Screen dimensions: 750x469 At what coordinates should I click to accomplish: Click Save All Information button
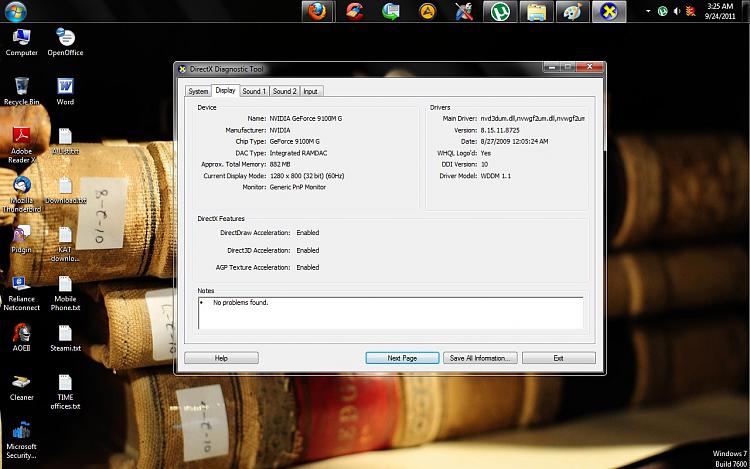(480, 358)
